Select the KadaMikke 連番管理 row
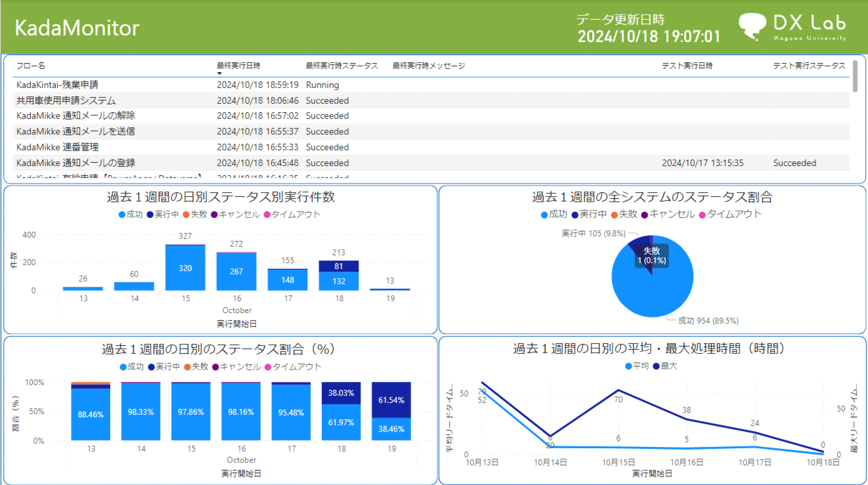Image resolution: width=868 pixels, height=485 pixels. coord(431,147)
